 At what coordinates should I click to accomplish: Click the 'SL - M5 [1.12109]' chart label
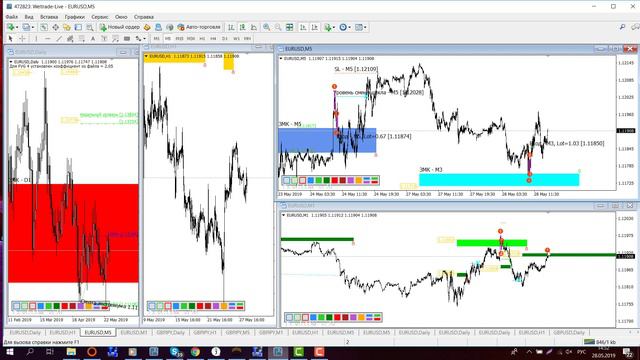[356, 69]
